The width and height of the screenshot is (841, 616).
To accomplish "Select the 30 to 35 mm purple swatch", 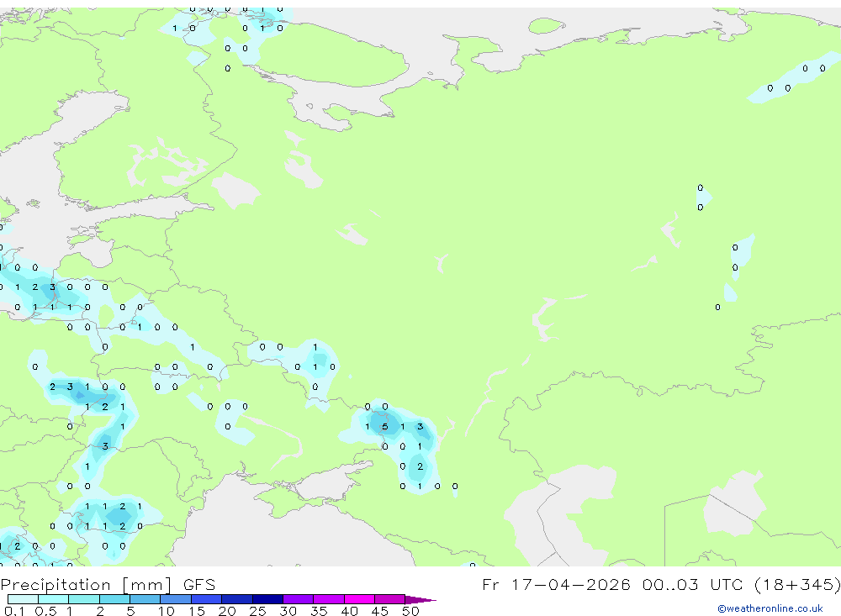I will click(x=299, y=599).
